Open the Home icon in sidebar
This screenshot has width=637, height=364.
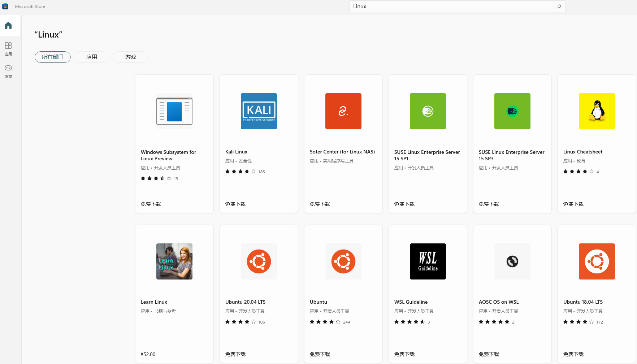tap(8, 26)
